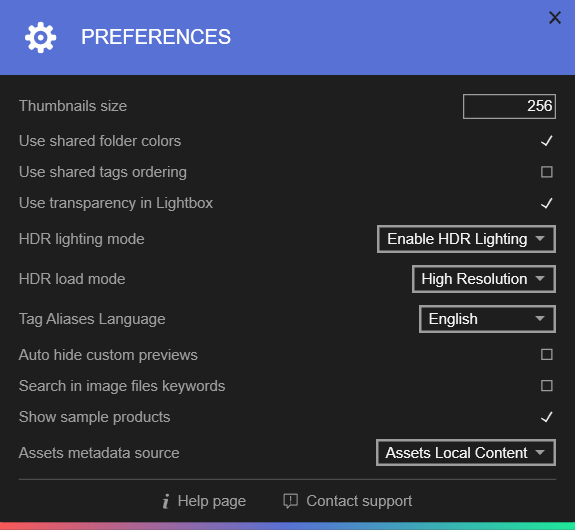Open the HDR lighting mode dropdown

tap(466, 239)
